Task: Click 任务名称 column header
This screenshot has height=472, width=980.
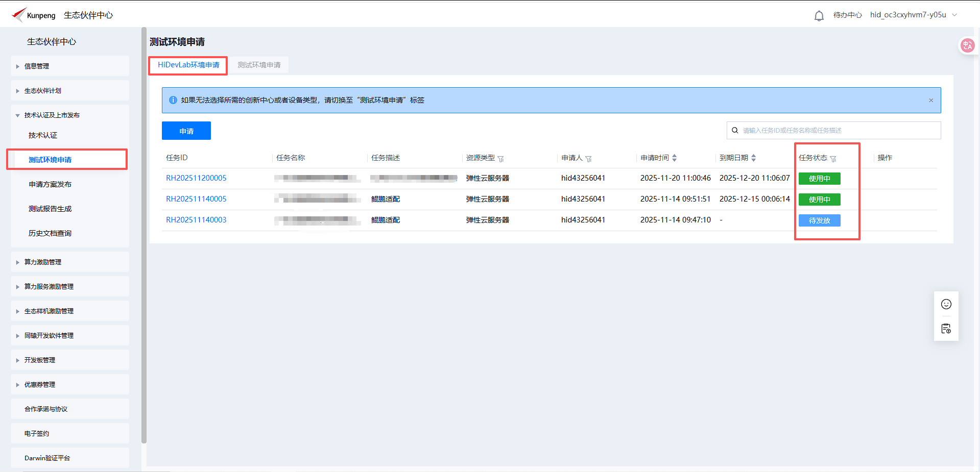Action: tap(291, 158)
